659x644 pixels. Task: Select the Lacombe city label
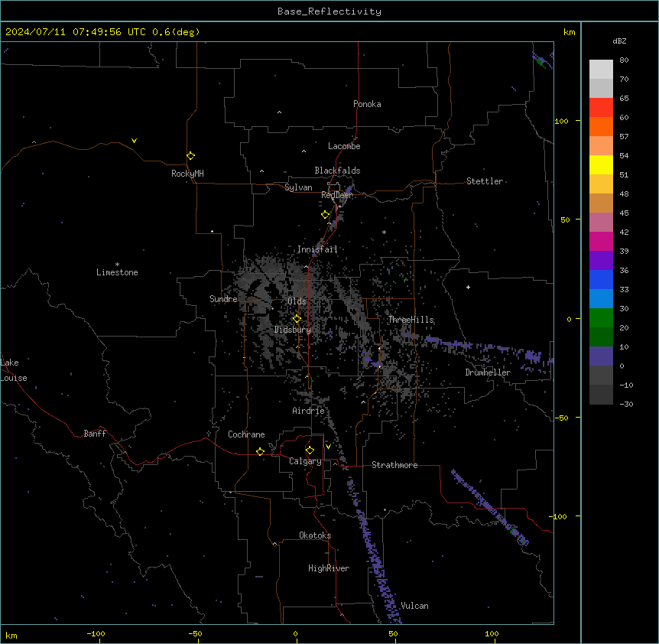point(344,146)
